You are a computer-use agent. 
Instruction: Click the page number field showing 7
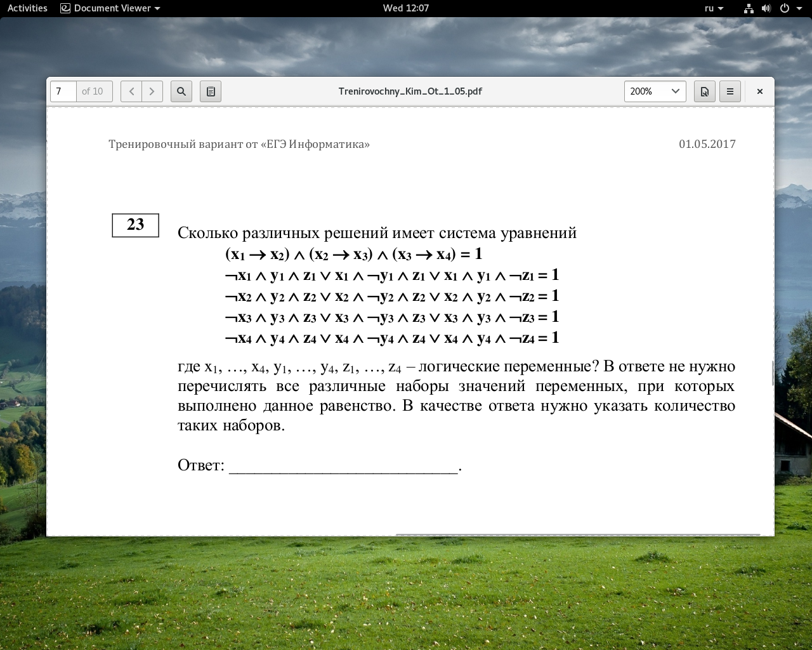pos(63,91)
